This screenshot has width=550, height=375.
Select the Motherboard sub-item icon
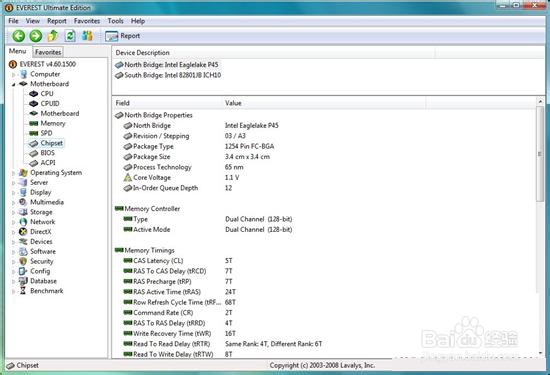(33, 113)
